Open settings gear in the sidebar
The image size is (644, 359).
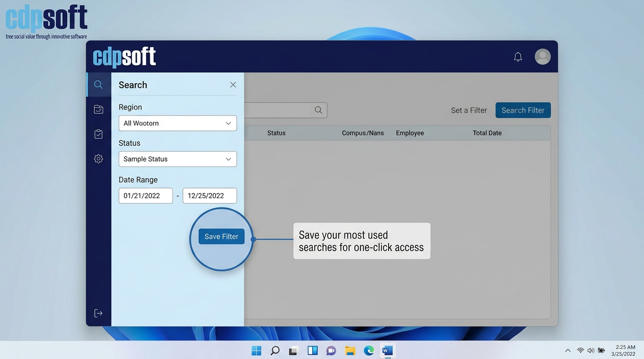coord(98,159)
